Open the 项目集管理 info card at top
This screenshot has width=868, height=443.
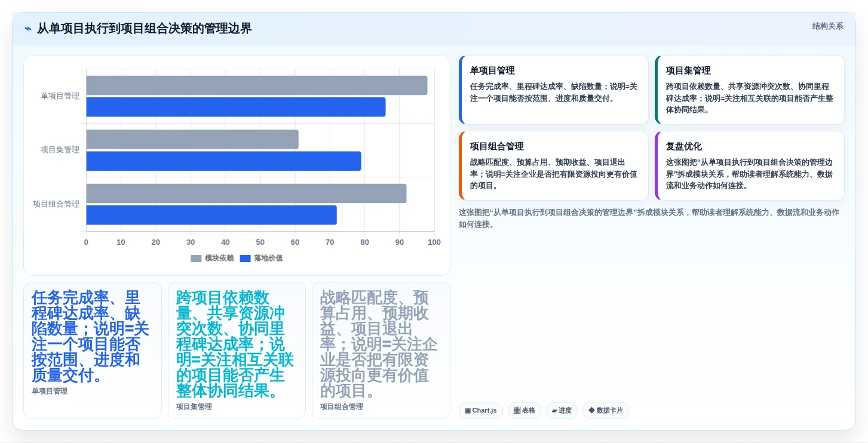749,90
